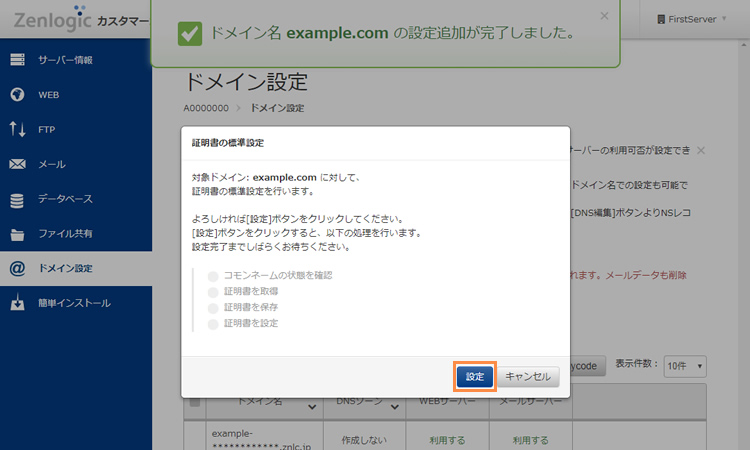Click the ドメイン名 column sort chevron

[x=314, y=406]
